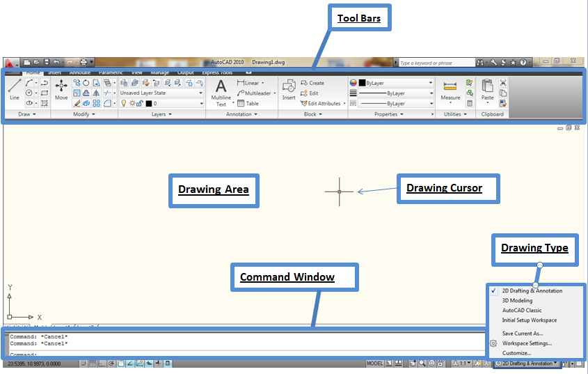Image resolution: width=588 pixels, height=374 pixels.
Task: Open the Linear dimension dropdown
Action: pos(262,83)
